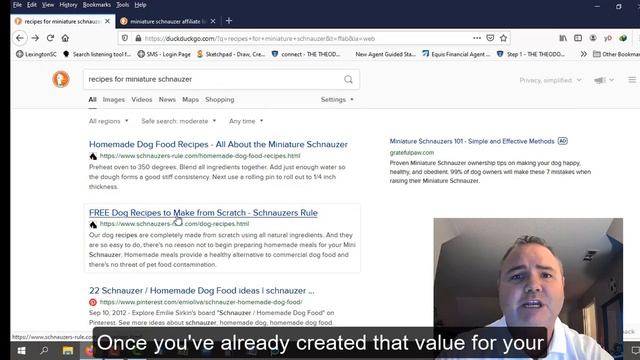Screen dimensions: 640x360
Task: Open the Settings dropdown
Action: pyautogui.click(x=337, y=100)
